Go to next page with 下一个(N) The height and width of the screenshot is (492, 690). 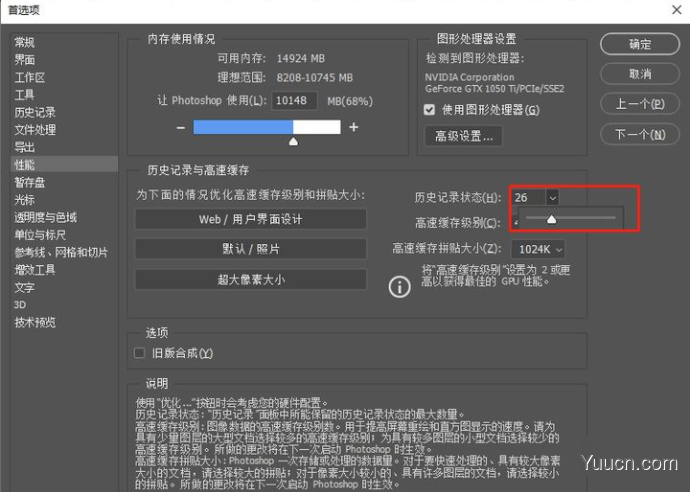640,134
